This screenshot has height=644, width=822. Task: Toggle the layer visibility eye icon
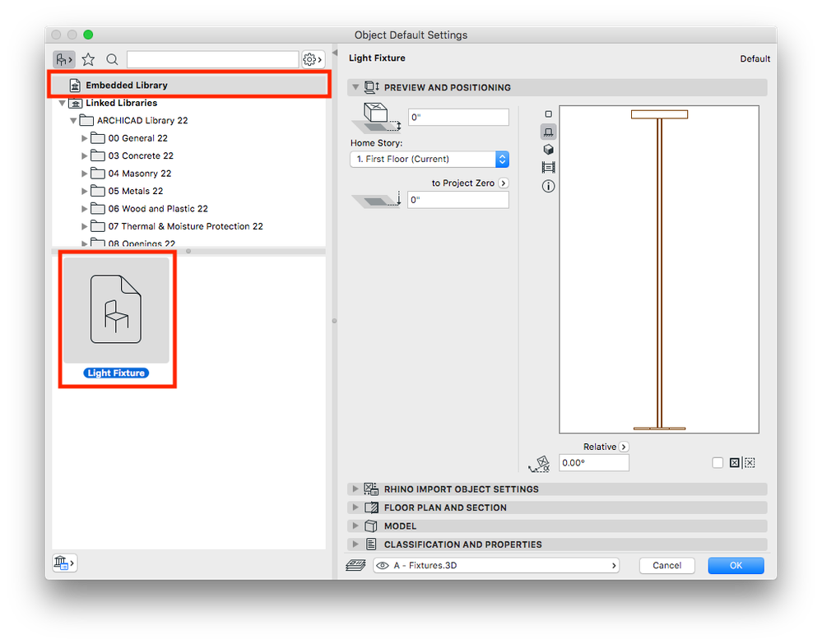tap(383, 565)
